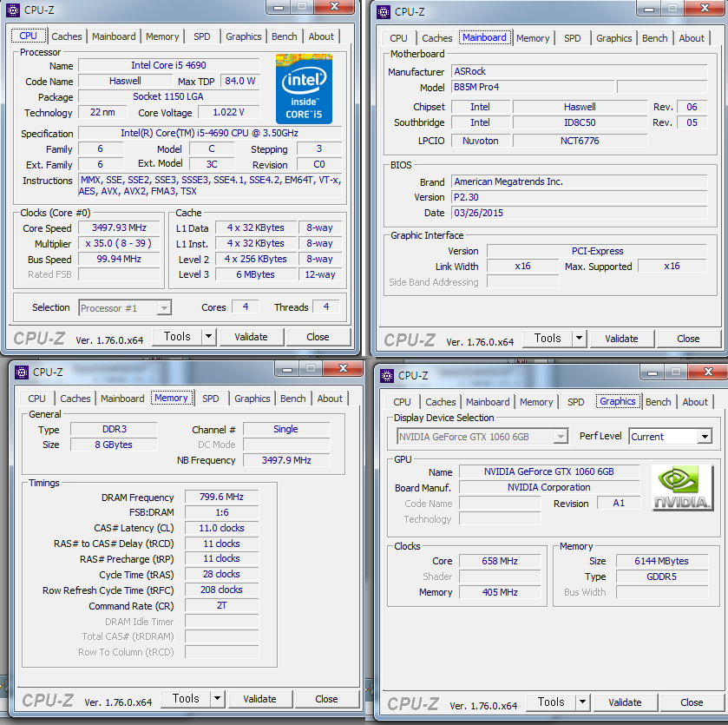
Task: Click the Core Voltage value 1.022 V
Action: 228,112
